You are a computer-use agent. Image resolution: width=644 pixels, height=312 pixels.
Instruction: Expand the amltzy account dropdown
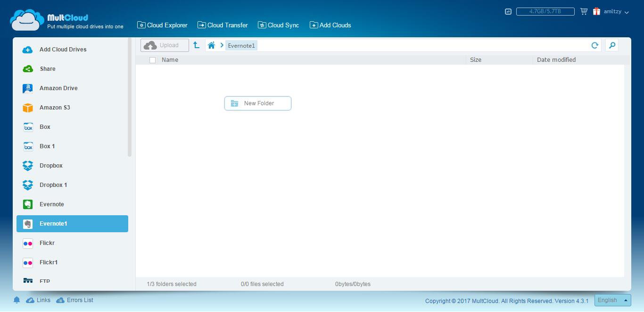(x=616, y=12)
